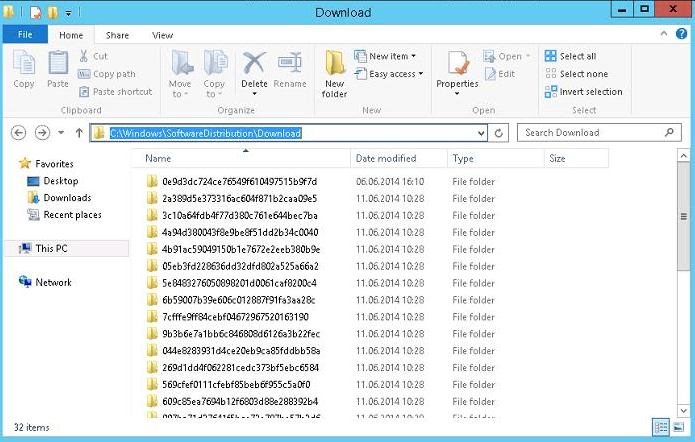Click the Rename icon
The width and height of the screenshot is (695, 442).
(290, 63)
